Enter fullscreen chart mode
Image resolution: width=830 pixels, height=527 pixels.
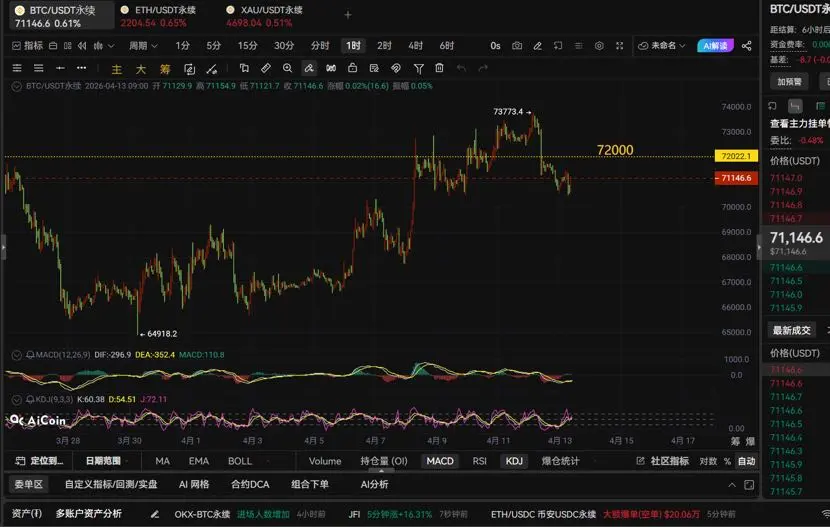[x=619, y=46]
